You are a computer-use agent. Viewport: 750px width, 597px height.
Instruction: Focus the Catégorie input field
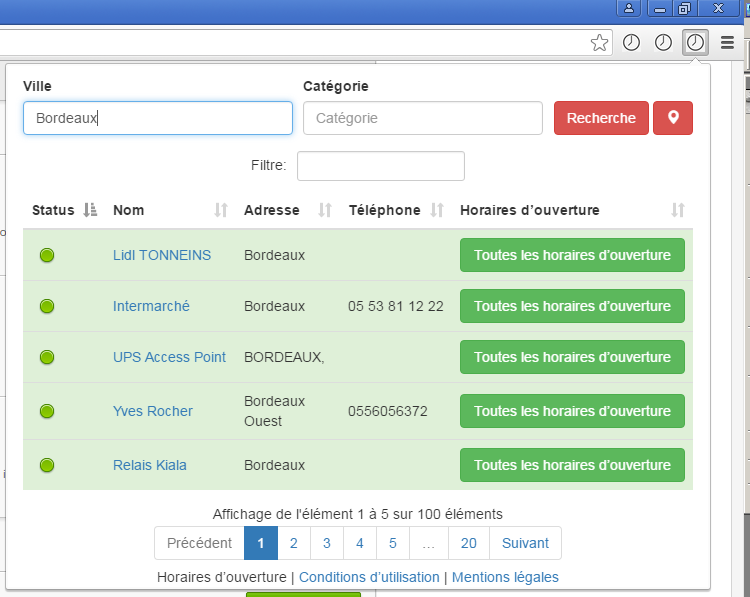coord(422,118)
